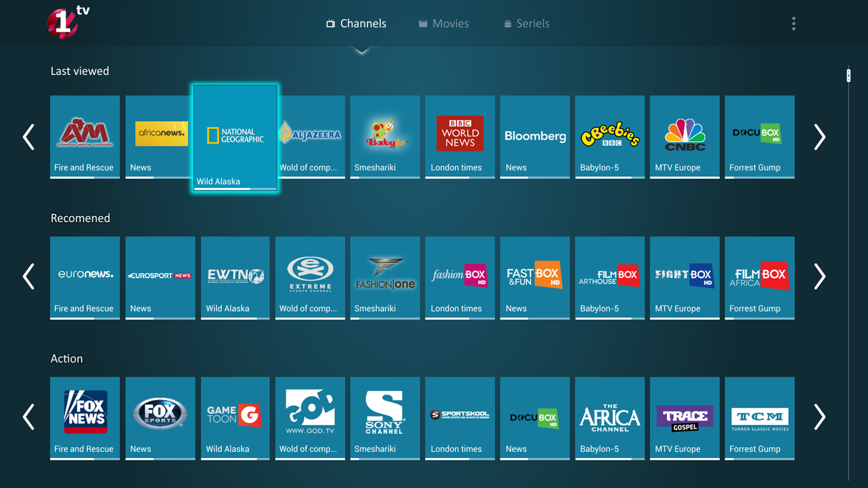868x488 pixels.
Task: Open the CNBC channel tile
Action: 685,137
